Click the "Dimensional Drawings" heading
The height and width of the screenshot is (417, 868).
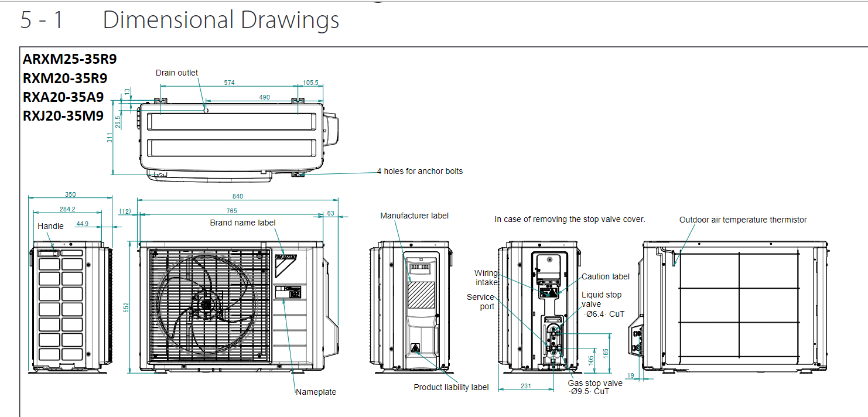coord(221,20)
